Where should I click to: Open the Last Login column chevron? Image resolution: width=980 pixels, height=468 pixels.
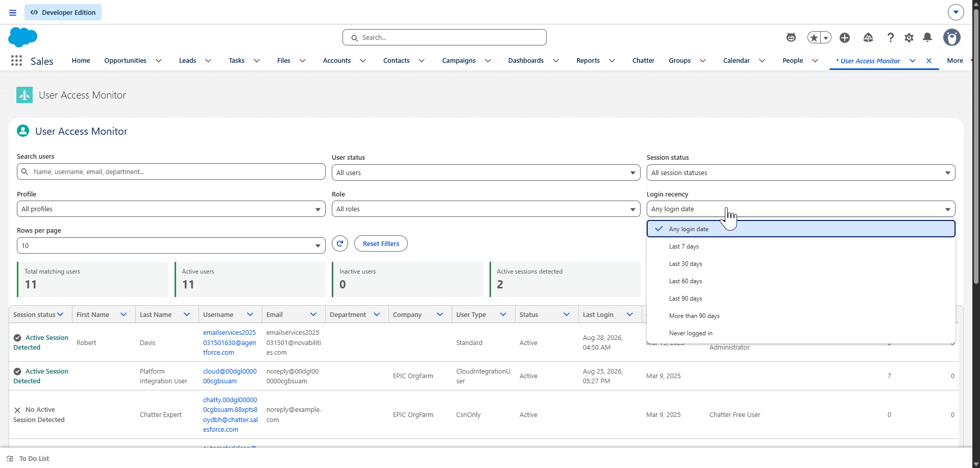630,314
